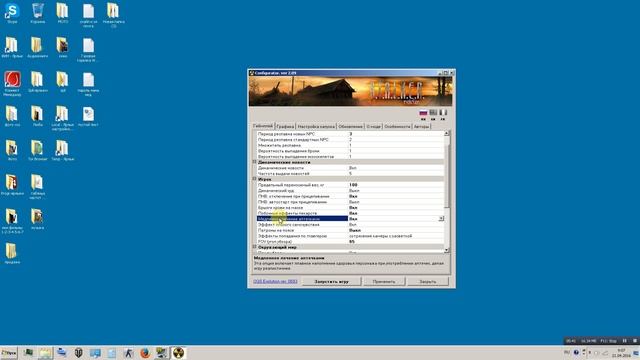
Task: Select the Частота выдачи новостей row
Action: (x=350, y=173)
